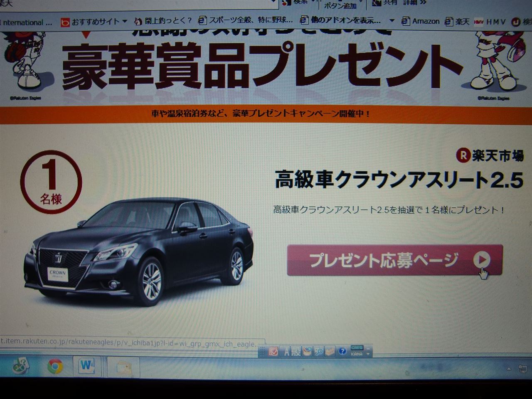Click the International bookmark
The image size is (532, 399).
[26, 22]
